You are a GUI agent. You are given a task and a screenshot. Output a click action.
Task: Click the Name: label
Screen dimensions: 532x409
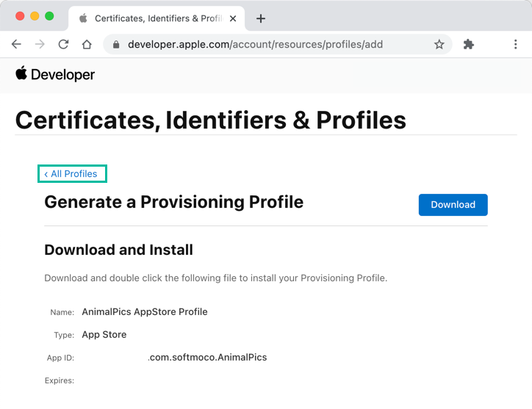pos(62,312)
